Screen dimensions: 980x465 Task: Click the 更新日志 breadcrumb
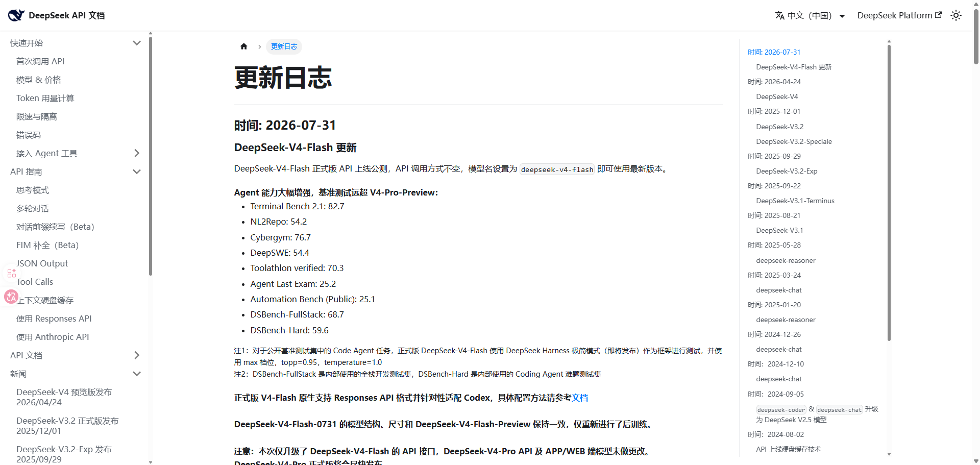pos(284,46)
